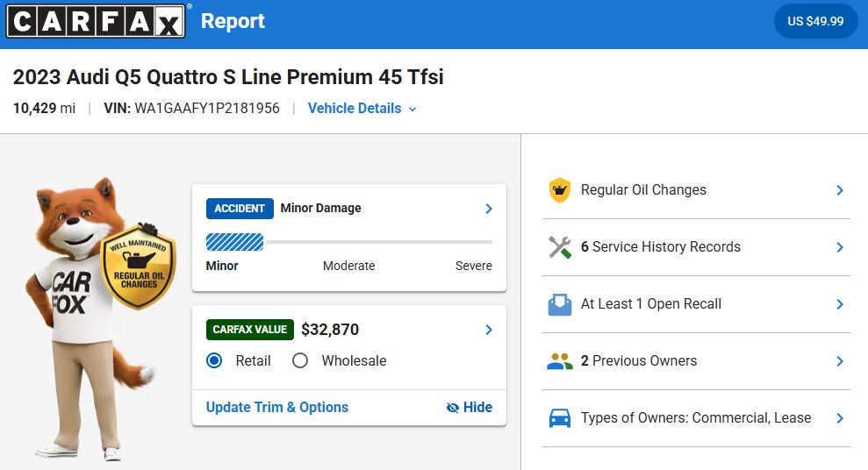Open accident Minor Damage chevron
The image size is (868, 470).
click(x=489, y=209)
